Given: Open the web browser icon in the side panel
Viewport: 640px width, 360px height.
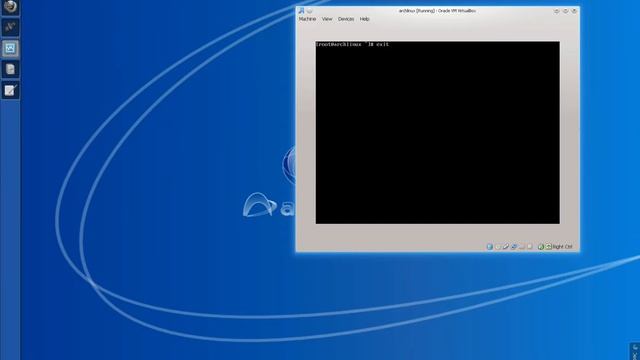Looking at the screenshot, I should 10,7.
